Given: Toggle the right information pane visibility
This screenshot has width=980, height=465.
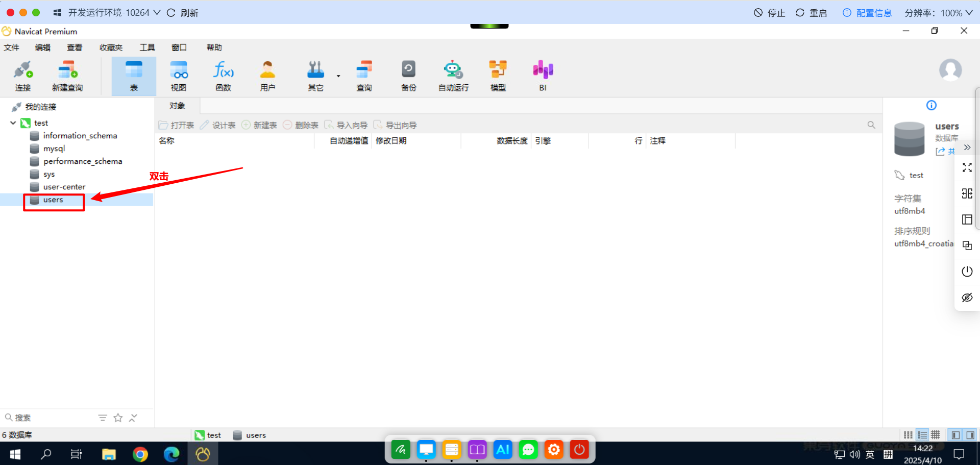Looking at the screenshot, I should [970, 435].
